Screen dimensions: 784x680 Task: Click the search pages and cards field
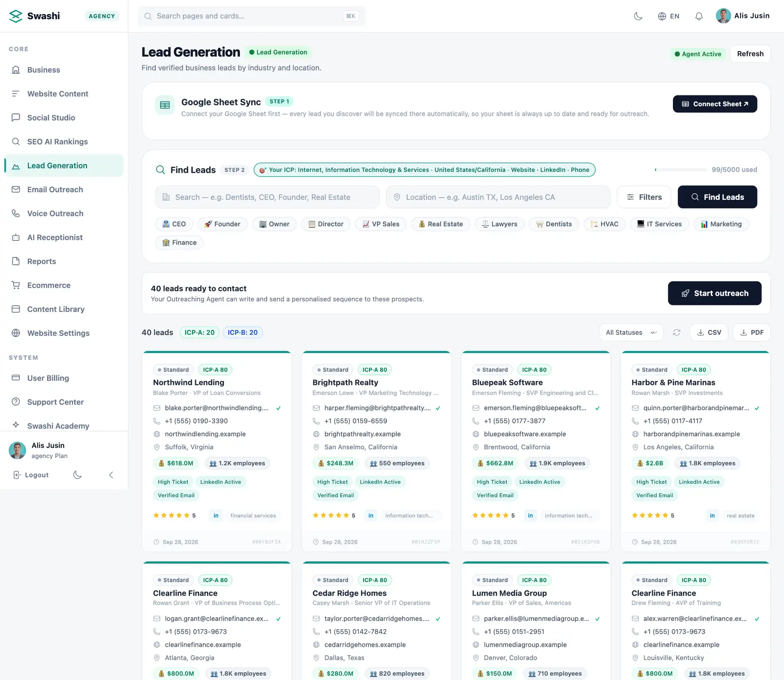251,16
